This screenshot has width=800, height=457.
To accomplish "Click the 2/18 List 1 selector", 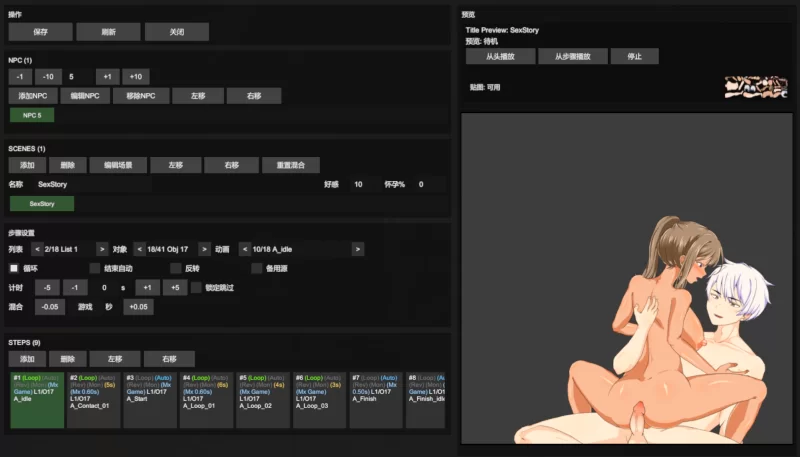I will click(x=69, y=249).
